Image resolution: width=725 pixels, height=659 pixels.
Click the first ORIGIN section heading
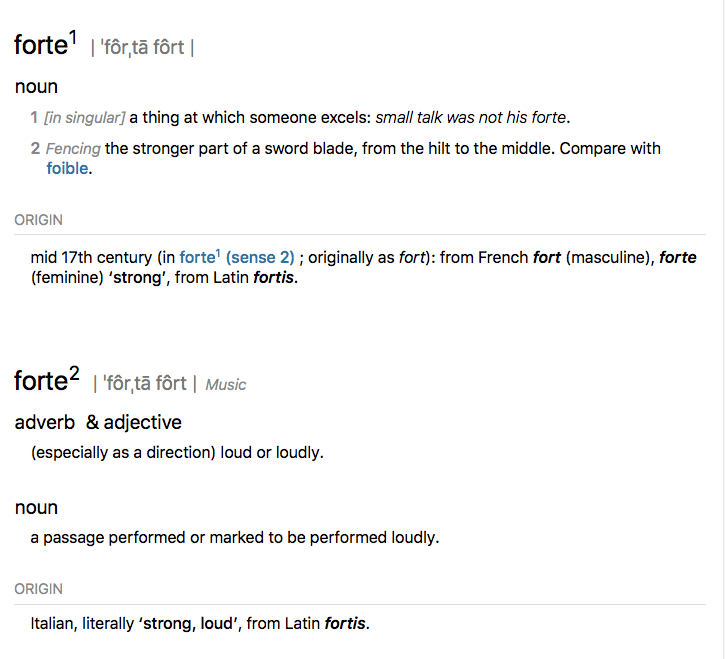tap(38, 220)
